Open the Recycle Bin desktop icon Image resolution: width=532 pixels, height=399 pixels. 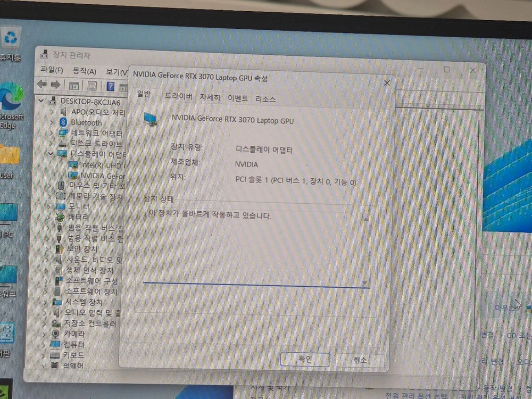(x=11, y=37)
